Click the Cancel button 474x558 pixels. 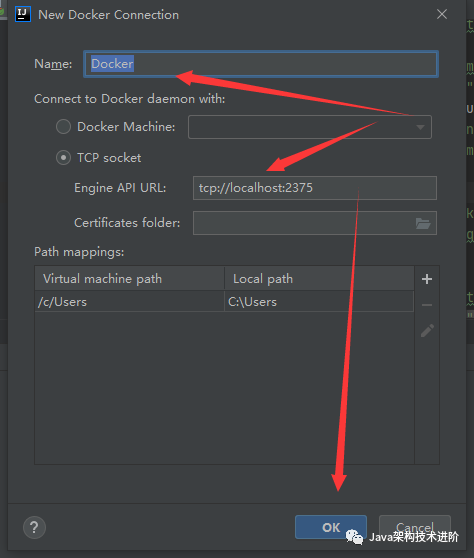[x=415, y=527]
